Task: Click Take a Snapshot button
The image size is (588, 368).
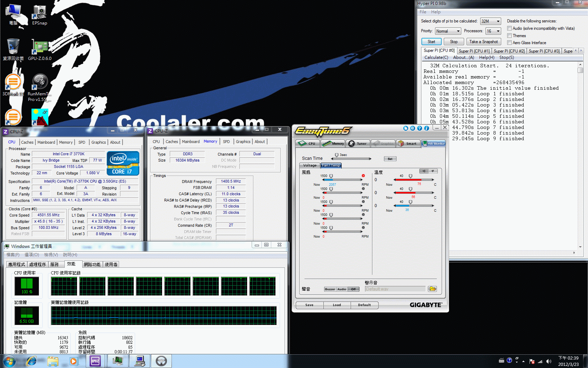Action: [483, 42]
